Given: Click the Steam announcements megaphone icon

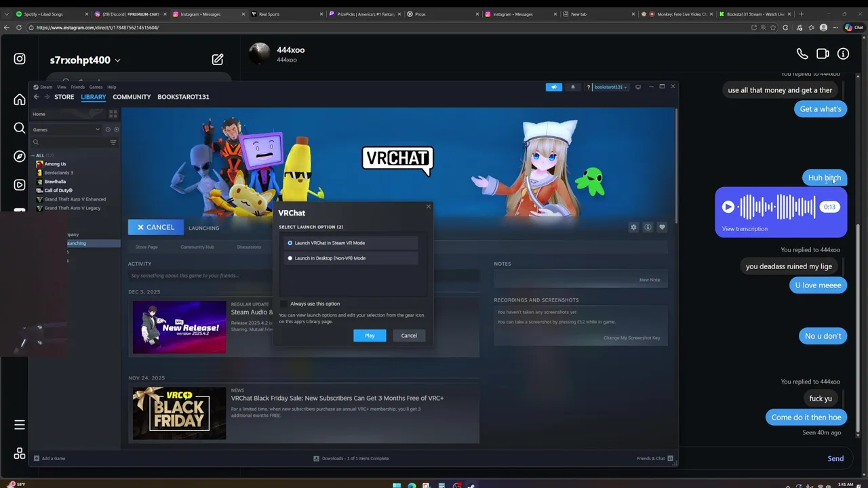Looking at the screenshot, I should [554, 87].
